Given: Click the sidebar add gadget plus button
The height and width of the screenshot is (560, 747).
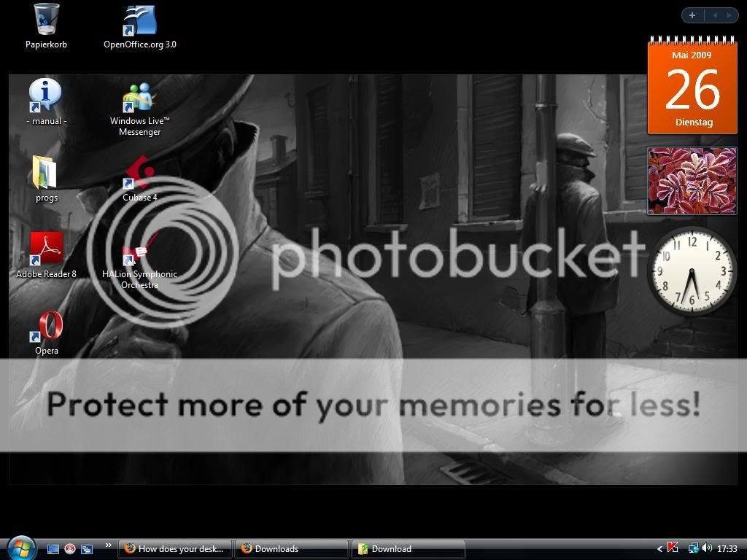Looking at the screenshot, I should click(x=692, y=15).
